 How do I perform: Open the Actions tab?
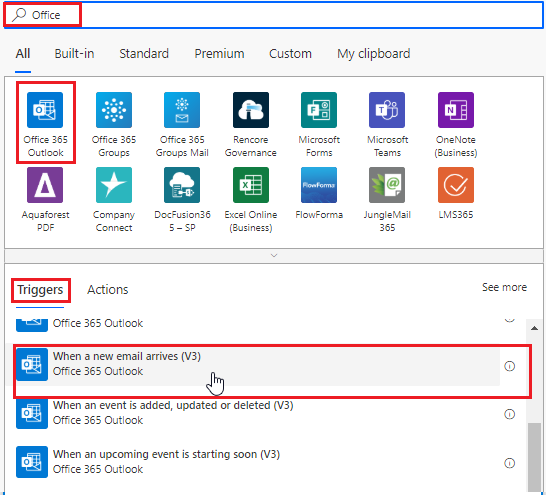(108, 290)
